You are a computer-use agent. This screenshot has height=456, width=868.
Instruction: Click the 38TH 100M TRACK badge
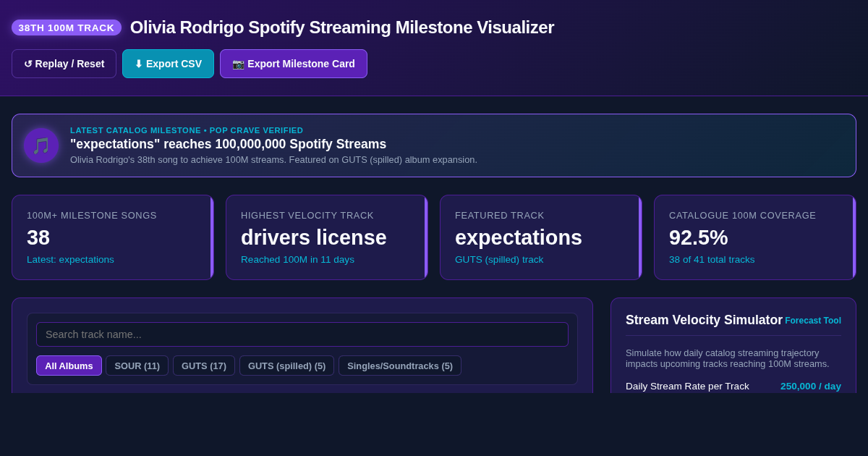[x=67, y=28]
